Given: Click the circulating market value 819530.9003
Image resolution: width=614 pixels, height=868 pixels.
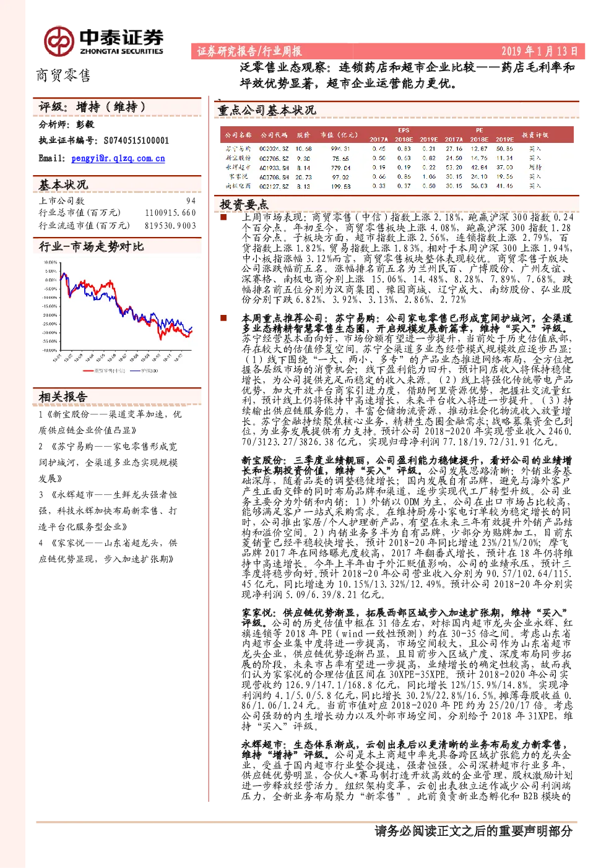Looking at the screenshot, I should [170, 226].
